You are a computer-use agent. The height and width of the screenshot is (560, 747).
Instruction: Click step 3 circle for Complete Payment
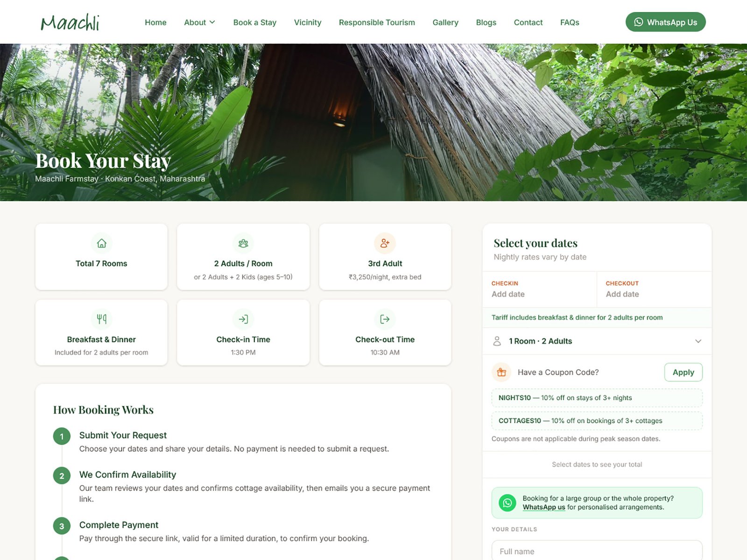click(62, 526)
